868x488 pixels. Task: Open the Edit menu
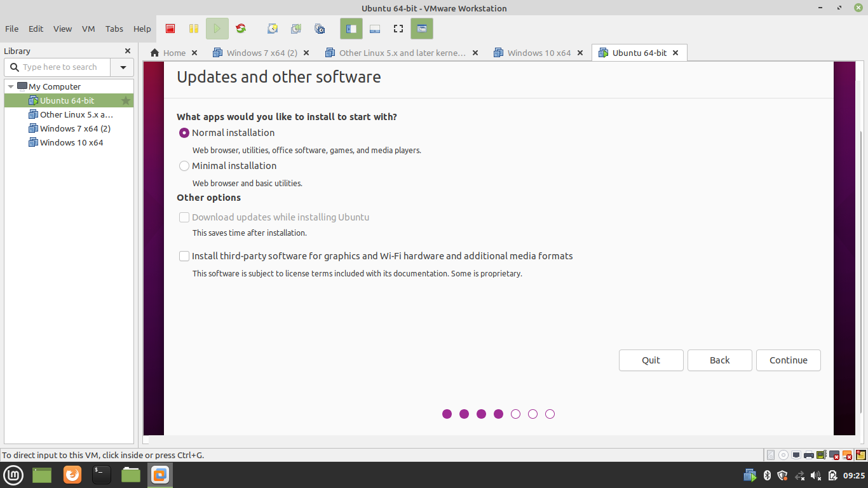[36, 29]
